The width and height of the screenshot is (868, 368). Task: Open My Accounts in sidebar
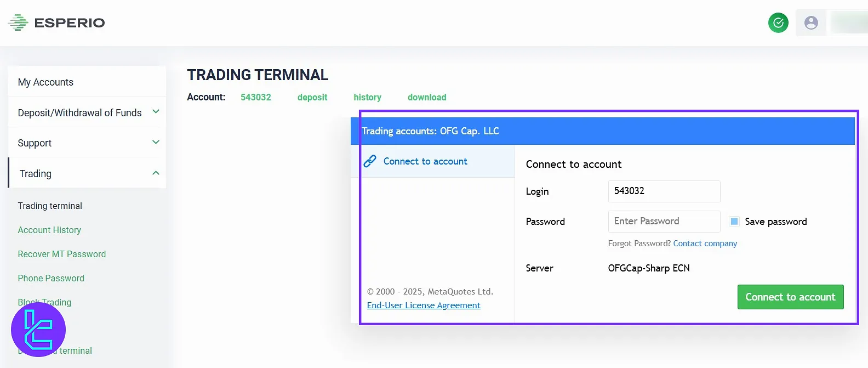coord(45,82)
